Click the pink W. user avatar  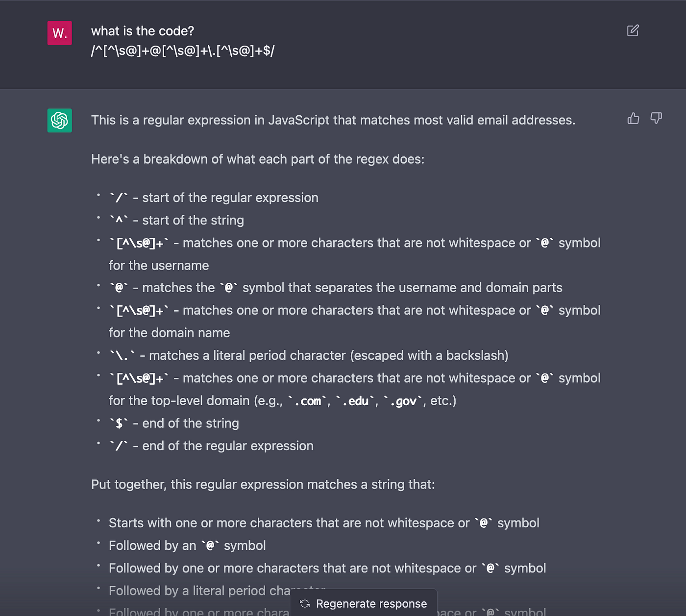[x=60, y=33]
